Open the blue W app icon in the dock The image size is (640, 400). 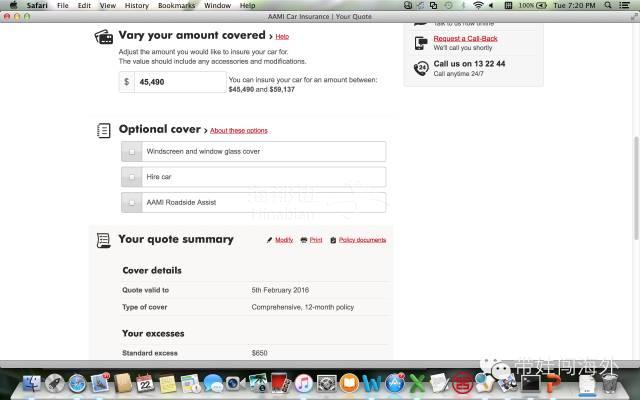pyautogui.click(x=371, y=384)
